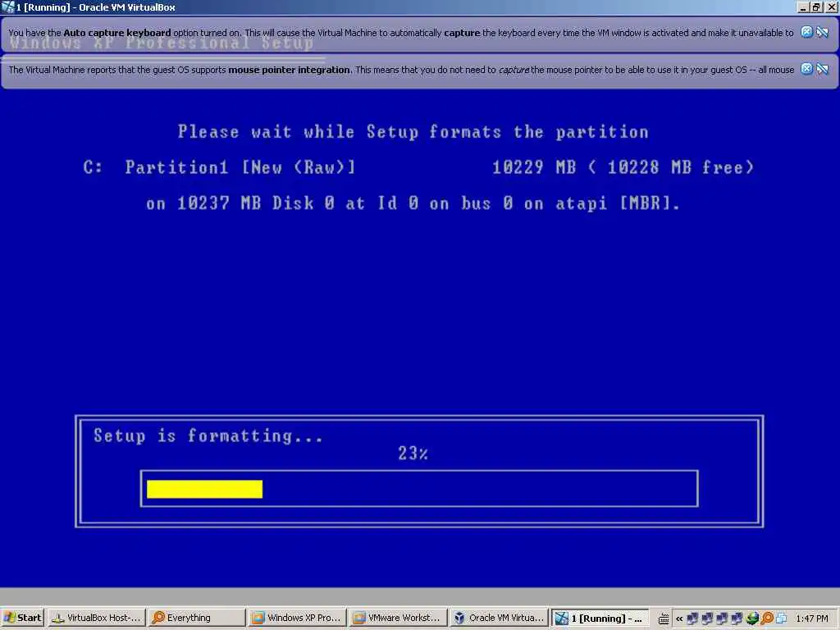Switch to VirtualBox Host taskbar button
The width and height of the screenshot is (840, 630).
point(97,618)
